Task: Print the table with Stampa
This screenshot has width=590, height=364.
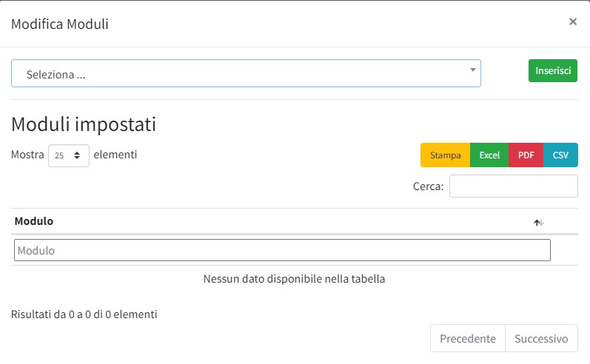Action: point(445,155)
